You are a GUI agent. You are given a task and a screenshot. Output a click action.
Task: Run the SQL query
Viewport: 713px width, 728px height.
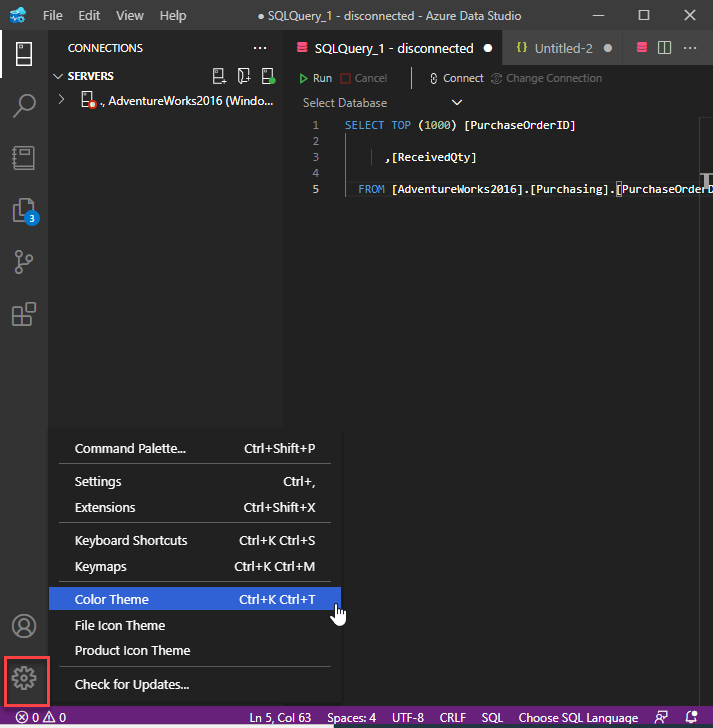[316, 78]
